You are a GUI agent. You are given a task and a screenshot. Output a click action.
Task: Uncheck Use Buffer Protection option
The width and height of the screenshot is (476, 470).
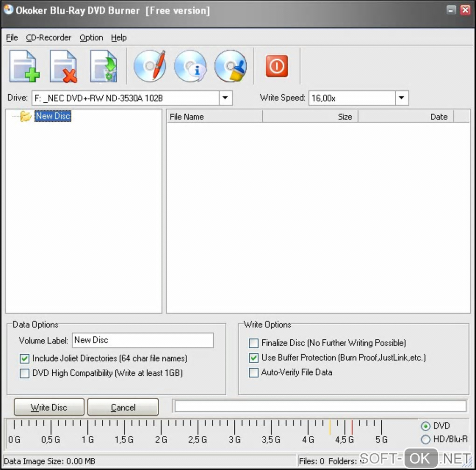254,358
